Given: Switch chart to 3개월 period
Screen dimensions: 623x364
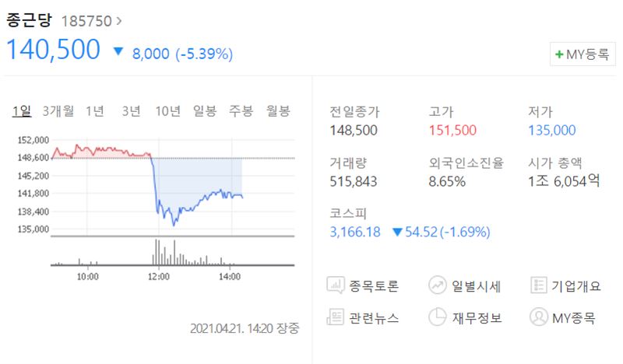Looking at the screenshot, I should (58, 110).
